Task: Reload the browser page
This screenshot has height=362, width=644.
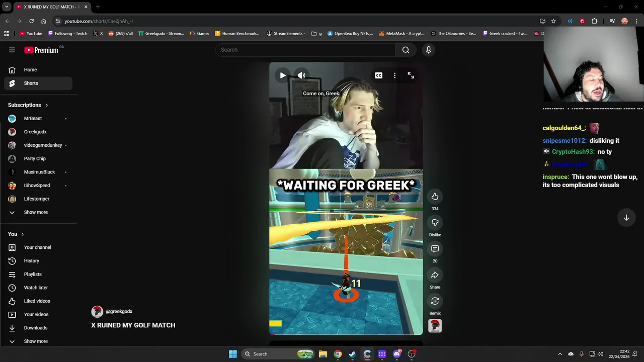Action: click(x=31, y=21)
